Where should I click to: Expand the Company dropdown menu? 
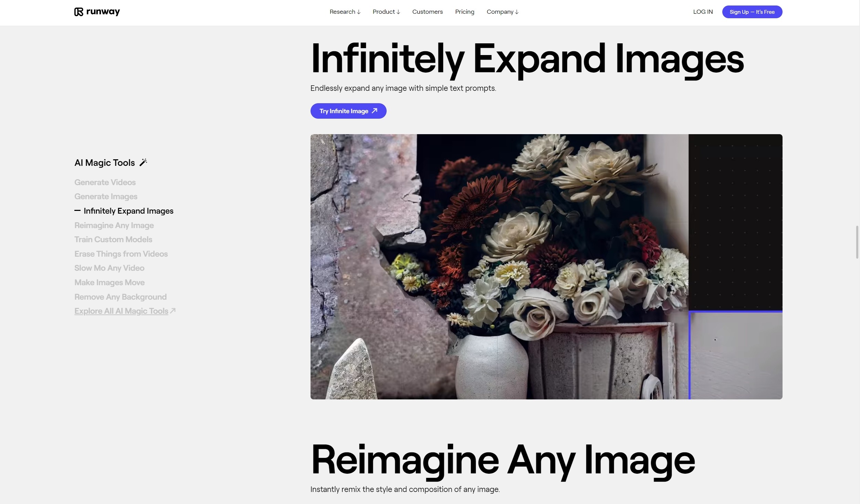pyautogui.click(x=502, y=12)
